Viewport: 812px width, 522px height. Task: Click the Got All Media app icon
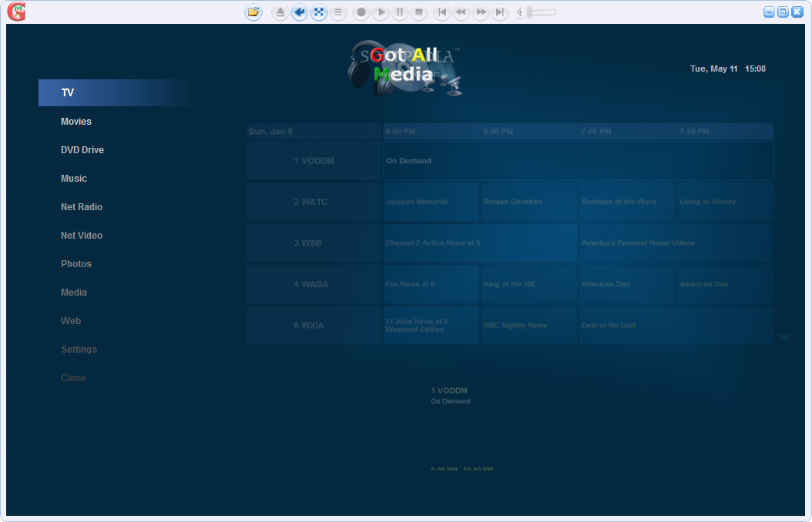coord(17,12)
